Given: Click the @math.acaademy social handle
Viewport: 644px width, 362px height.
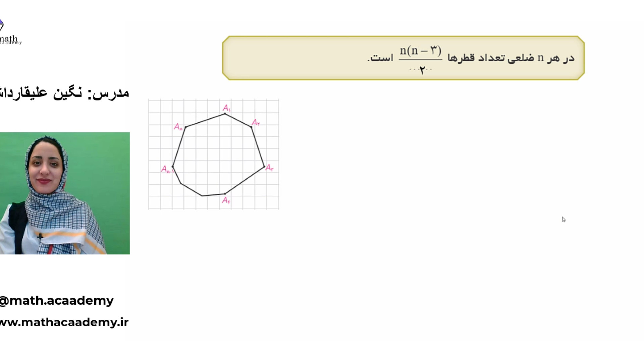Looking at the screenshot, I should click(x=56, y=301).
